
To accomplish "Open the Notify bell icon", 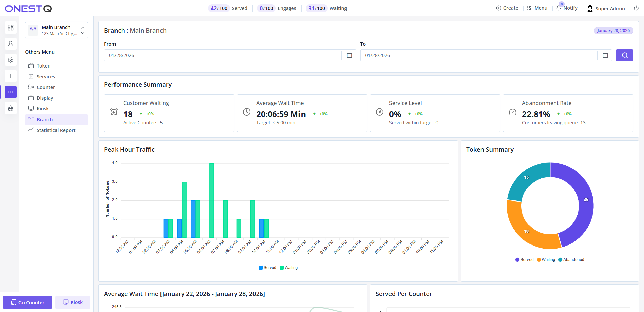I will (559, 8).
